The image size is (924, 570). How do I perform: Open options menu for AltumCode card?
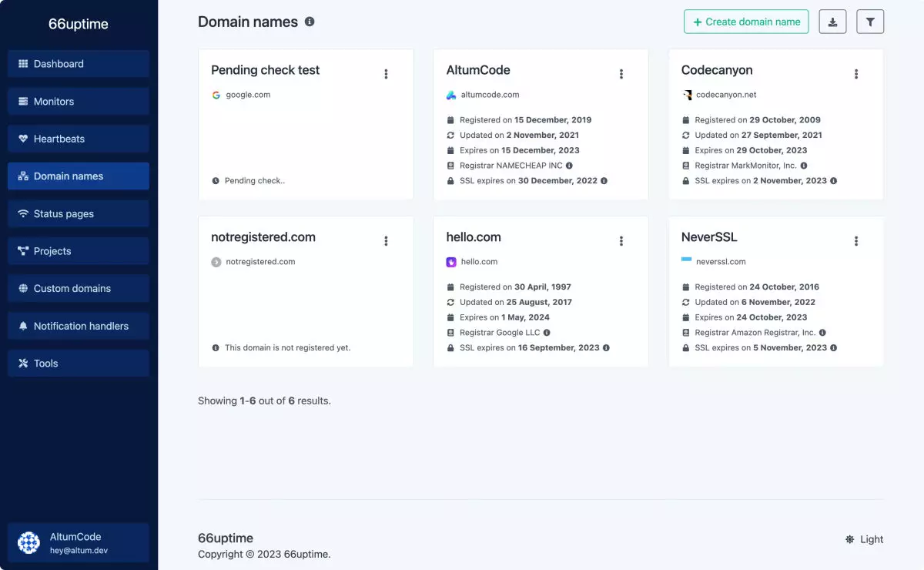coord(621,74)
